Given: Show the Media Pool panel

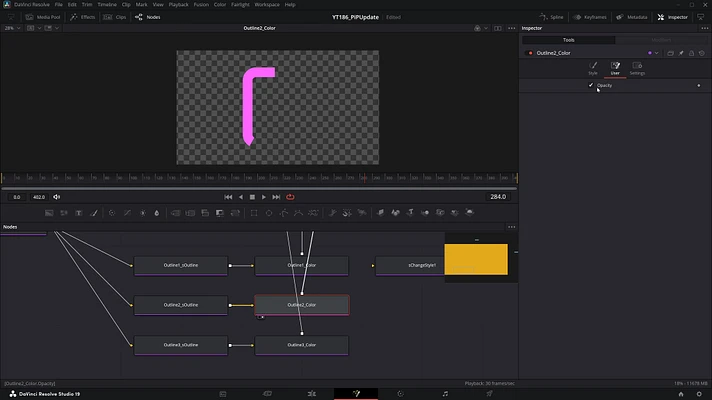Looking at the screenshot, I should [43, 17].
